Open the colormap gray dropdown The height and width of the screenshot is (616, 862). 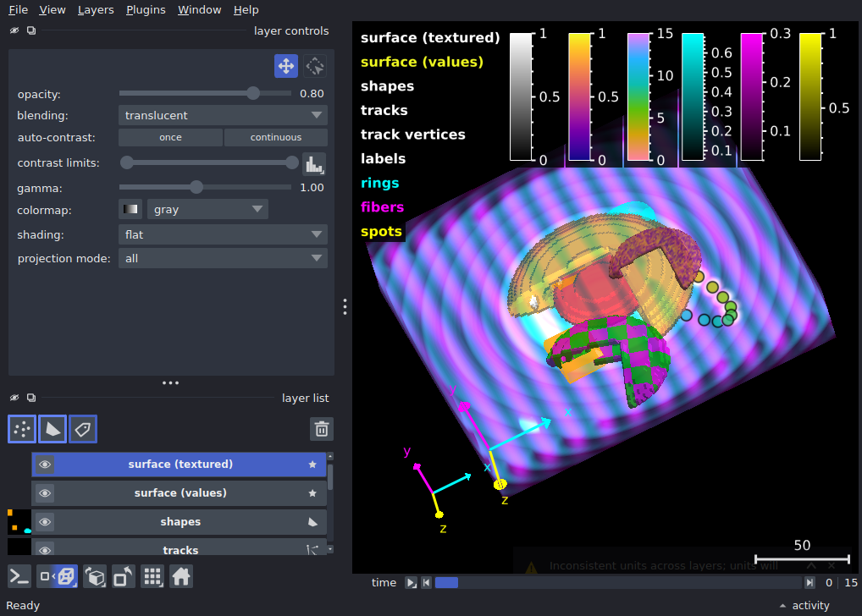point(207,209)
